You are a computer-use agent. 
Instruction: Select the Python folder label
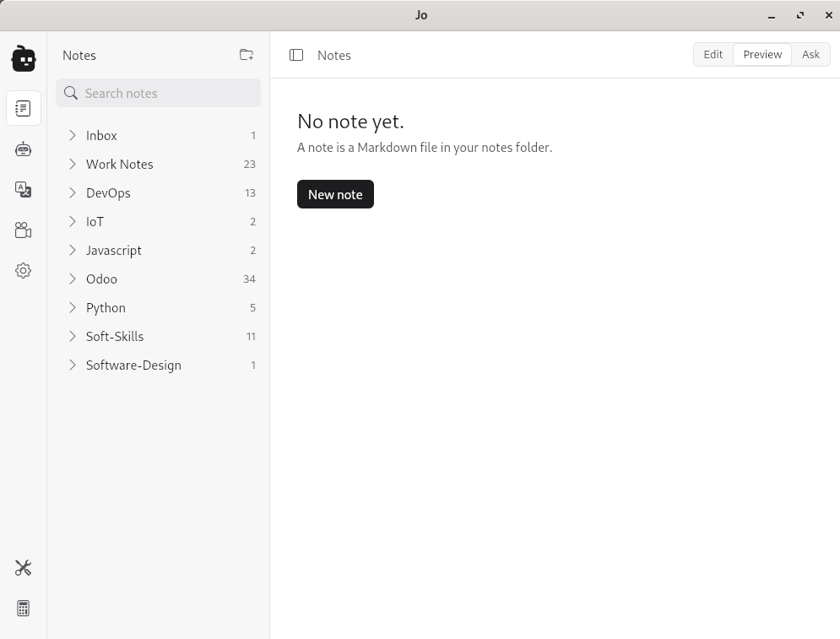(x=106, y=307)
